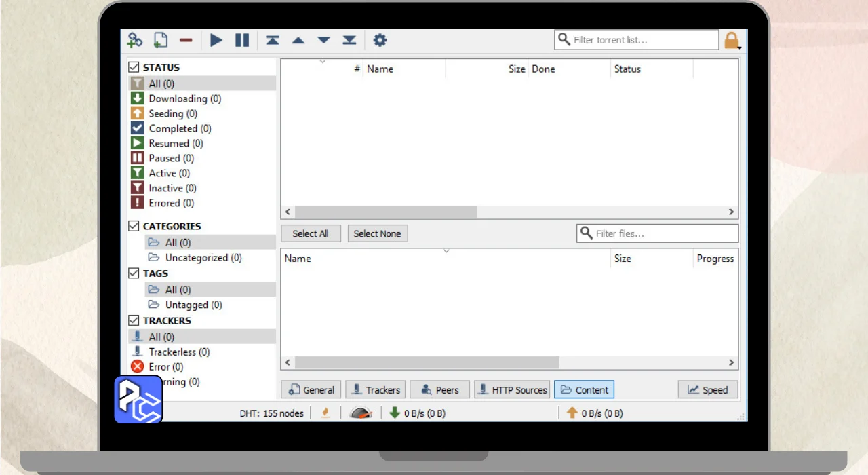This screenshot has height=475, width=868.
Task: Filter by Completed (0)
Action: coord(202,128)
